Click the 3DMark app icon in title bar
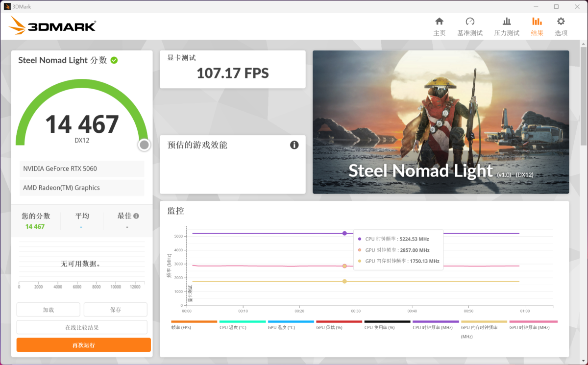Image resolution: width=588 pixels, height=365 pixels. [x=7, y=6]
